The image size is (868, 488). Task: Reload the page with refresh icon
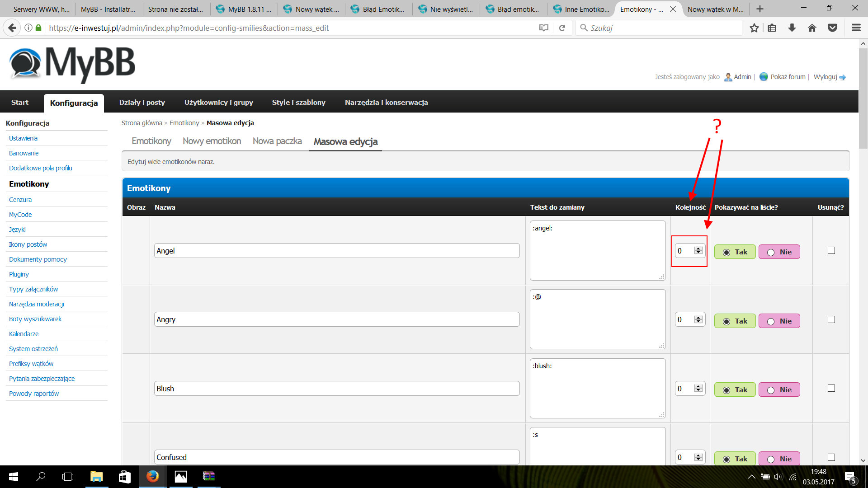point(562,28)
